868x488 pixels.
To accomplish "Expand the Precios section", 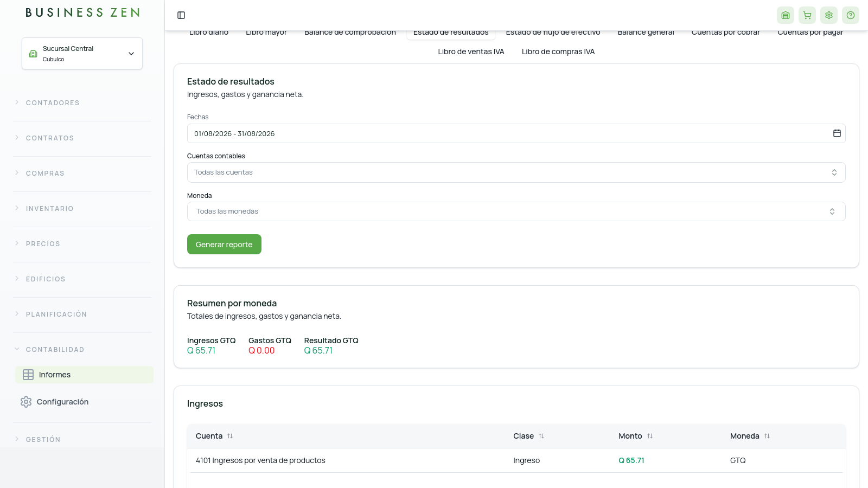I will tap(43, 244).
